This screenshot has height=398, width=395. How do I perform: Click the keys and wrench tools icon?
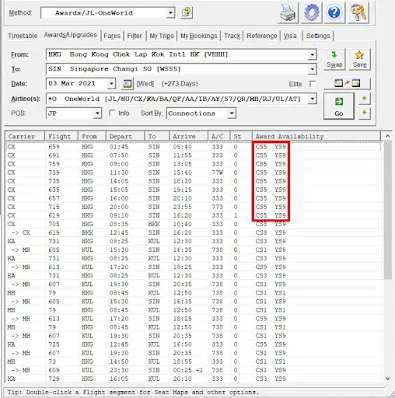coord(358,13)
